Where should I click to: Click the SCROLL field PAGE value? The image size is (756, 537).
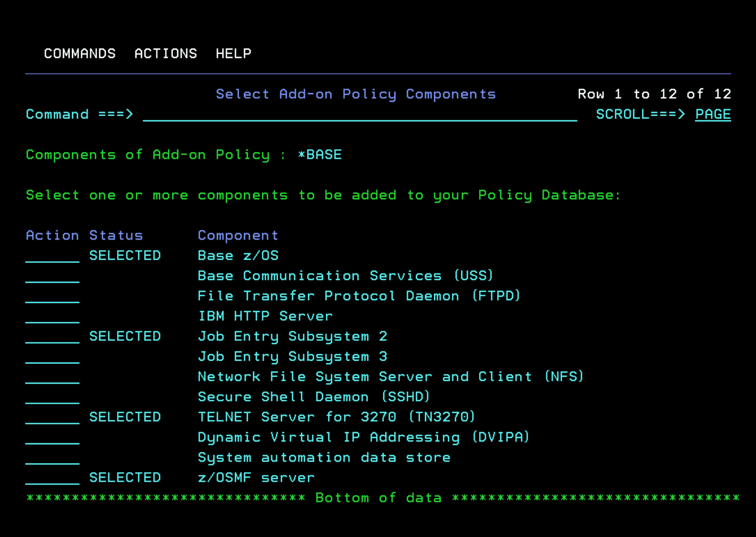click(x=713, y=115)
